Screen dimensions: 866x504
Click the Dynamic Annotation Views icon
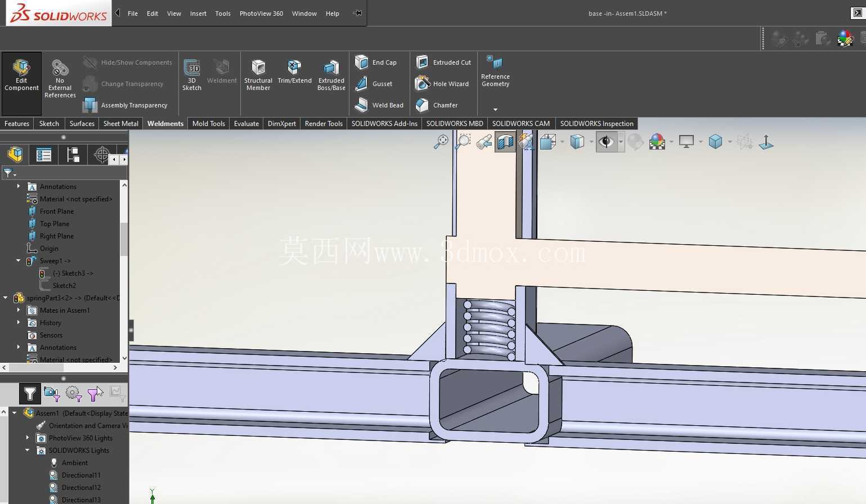coord(526,142)
